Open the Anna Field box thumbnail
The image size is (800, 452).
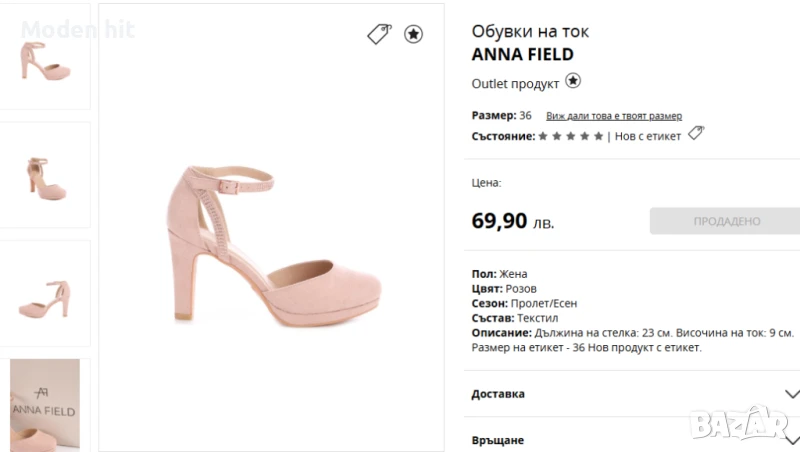(45, 405)
